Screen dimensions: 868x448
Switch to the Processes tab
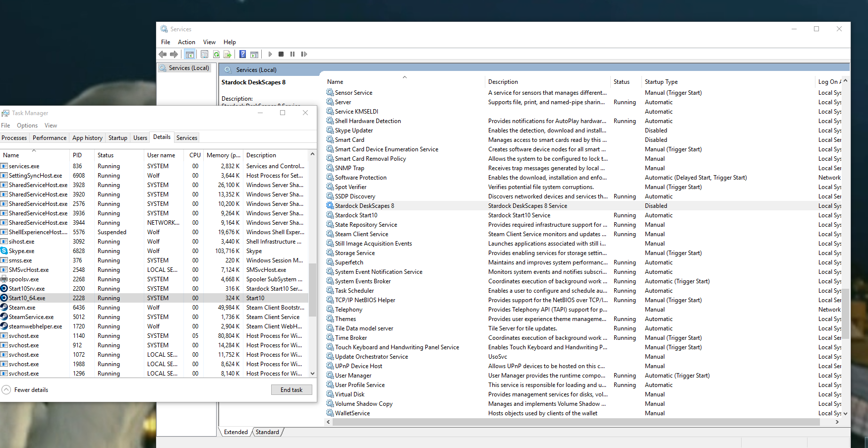tap(14, 138)
